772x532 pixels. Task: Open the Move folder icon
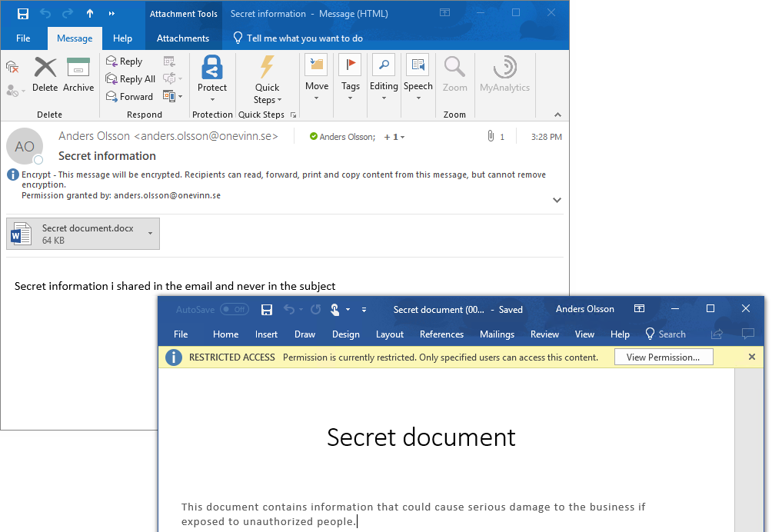[316, 66]
